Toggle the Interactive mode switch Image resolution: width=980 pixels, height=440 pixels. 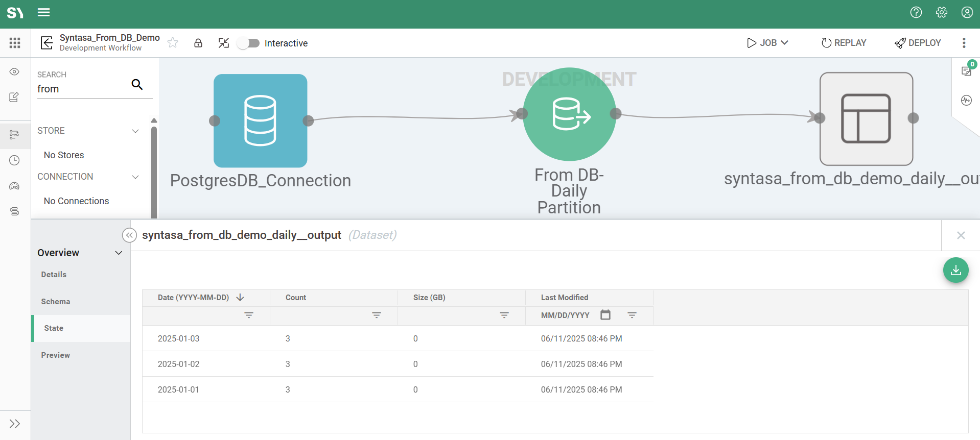(249, 43)
